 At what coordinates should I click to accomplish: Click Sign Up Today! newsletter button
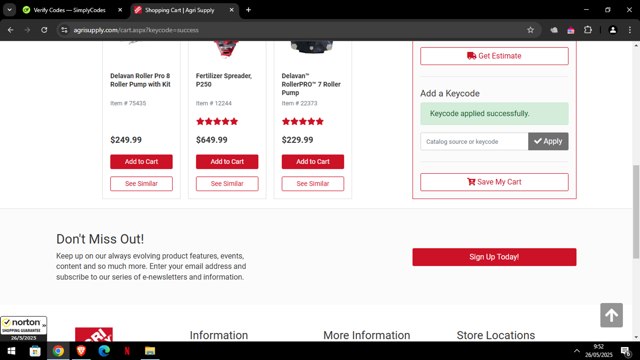494,257
